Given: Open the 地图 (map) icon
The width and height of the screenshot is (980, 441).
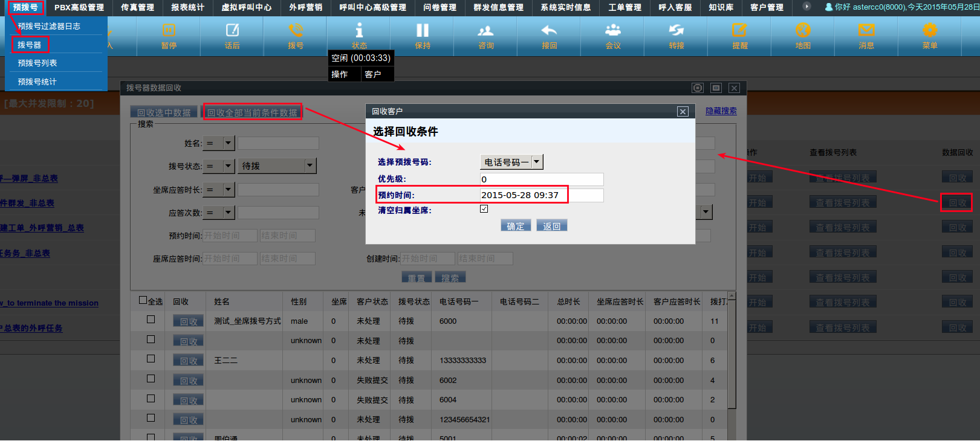Looking at the screenshot, I should point(803,36).
